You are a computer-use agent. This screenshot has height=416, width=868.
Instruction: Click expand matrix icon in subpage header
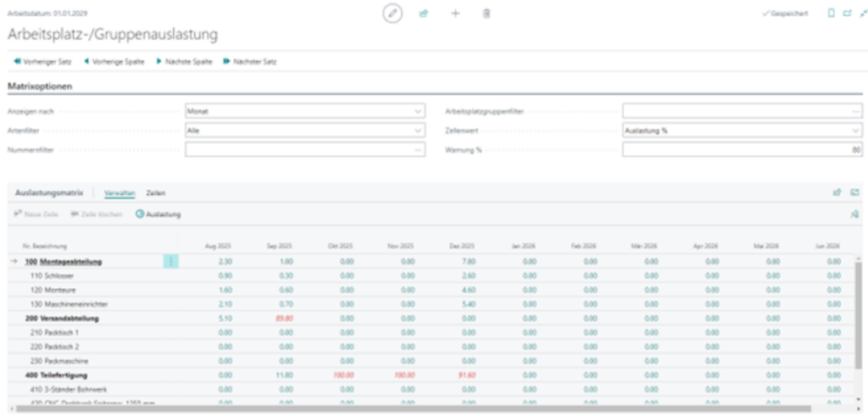pyautogui.click(x=854, y=192)
